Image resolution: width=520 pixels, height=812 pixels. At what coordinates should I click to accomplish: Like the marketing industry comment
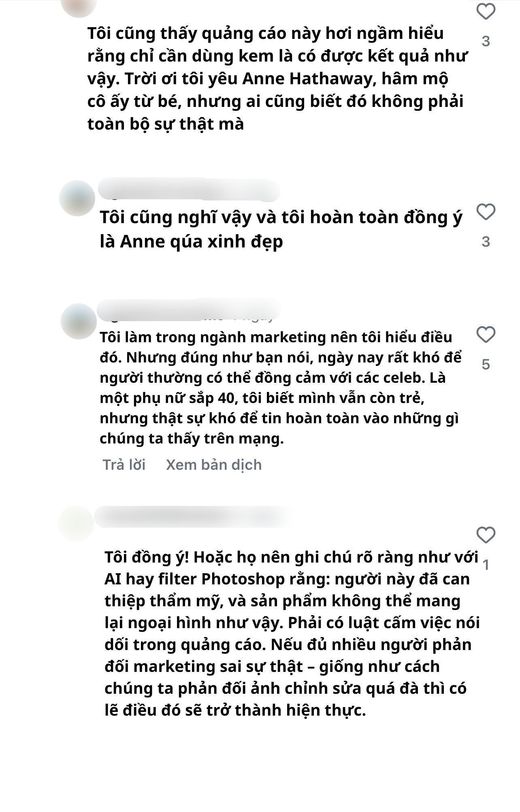pyautogui.click(x=486, y=335)
